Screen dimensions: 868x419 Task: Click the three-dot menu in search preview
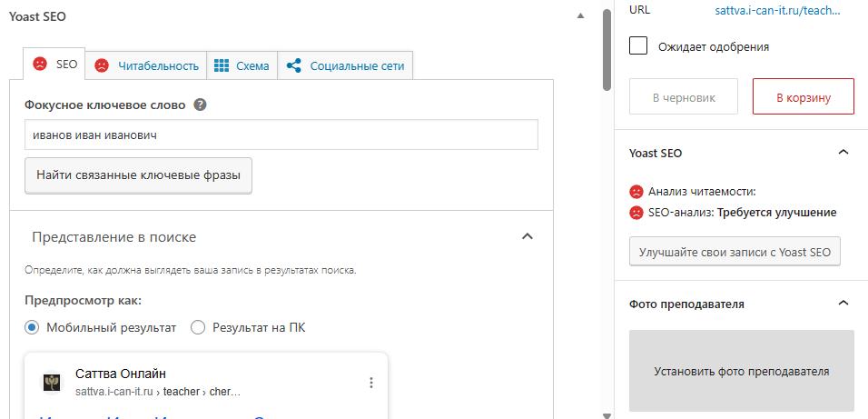[371, 383]
